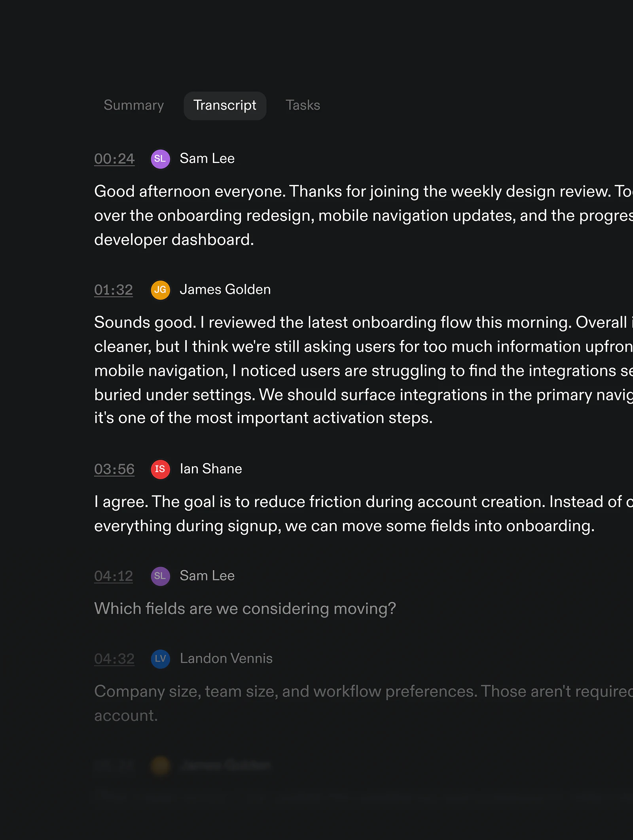Select the Transcript tab
Image resolution: width=633 pixels, height=840 pixels.
pos(225,106)
